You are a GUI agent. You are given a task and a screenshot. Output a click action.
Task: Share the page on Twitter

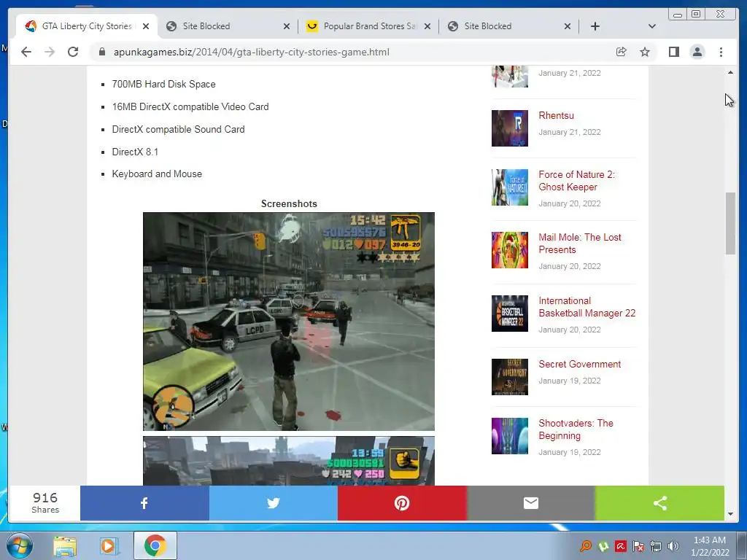(274, 503)
